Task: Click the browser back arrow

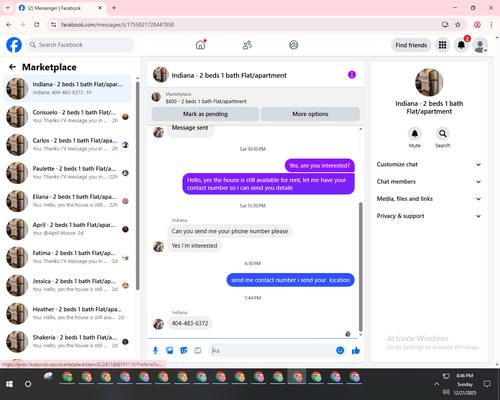Action: 9,25
